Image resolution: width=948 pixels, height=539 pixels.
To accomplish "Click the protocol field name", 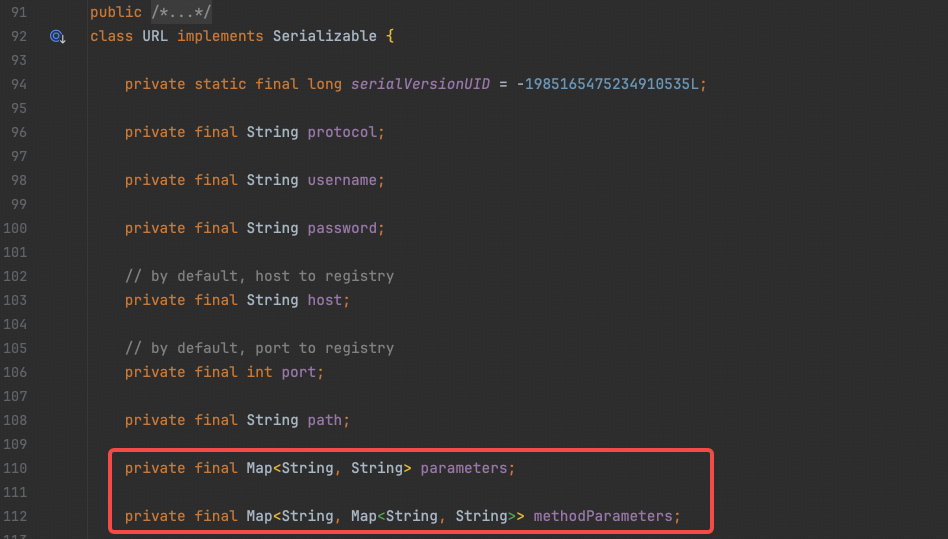I will point(343,132).
